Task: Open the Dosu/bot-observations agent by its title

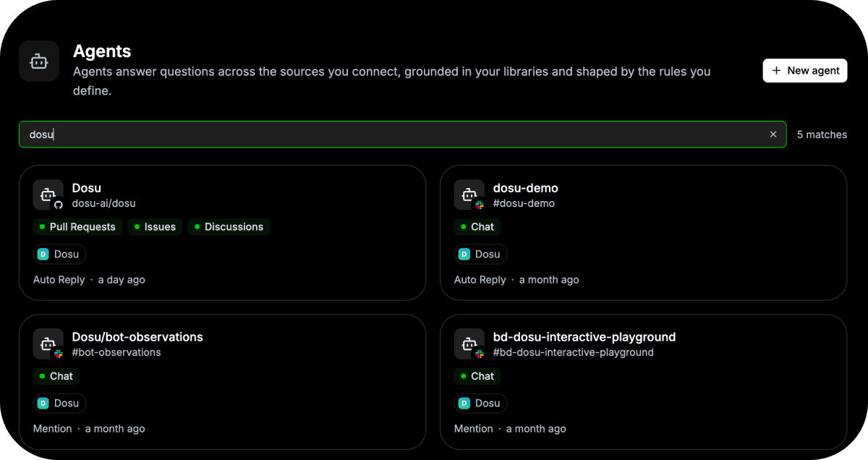Action: click(137, 337)
